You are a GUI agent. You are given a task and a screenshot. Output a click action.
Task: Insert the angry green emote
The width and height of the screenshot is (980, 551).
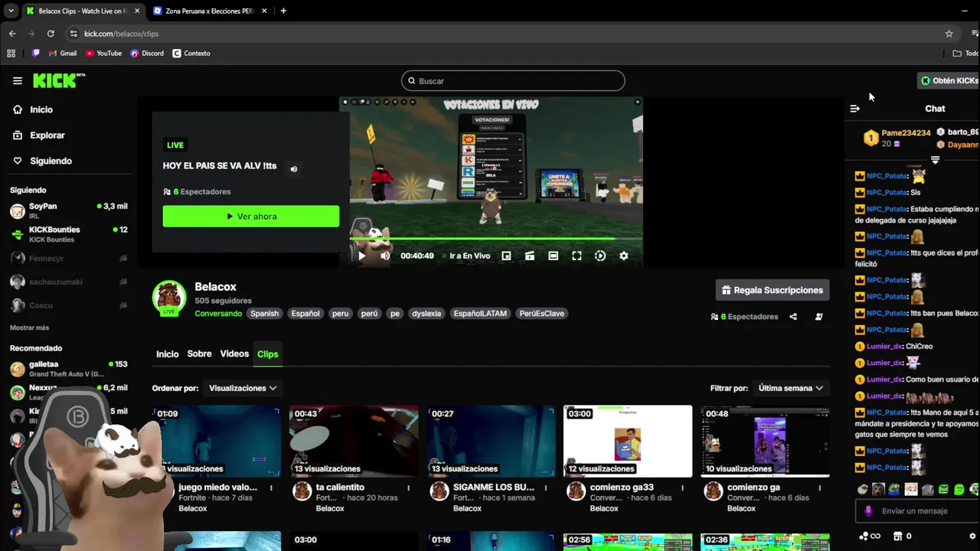point(943,489)
